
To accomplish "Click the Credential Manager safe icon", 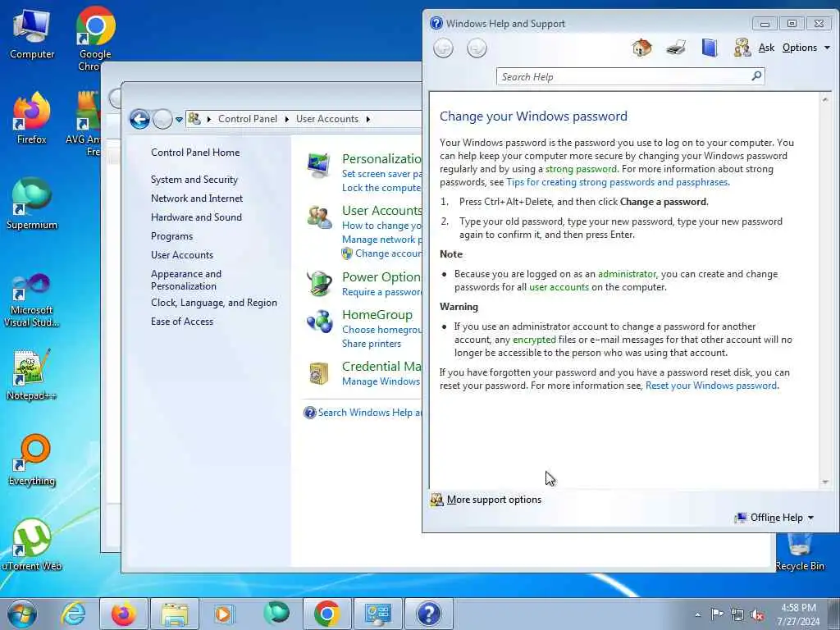I will pyautogui.click(x=319, y=373).
